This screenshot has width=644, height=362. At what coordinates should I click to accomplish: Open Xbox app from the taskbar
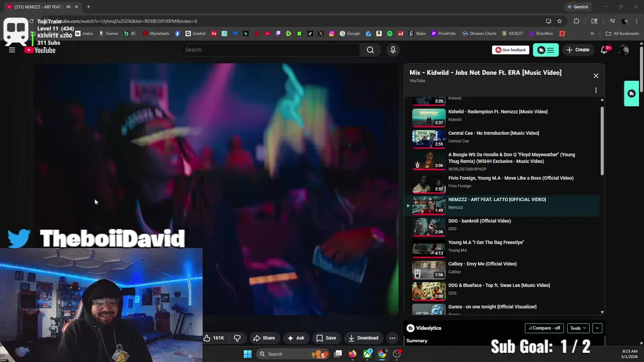368,354
